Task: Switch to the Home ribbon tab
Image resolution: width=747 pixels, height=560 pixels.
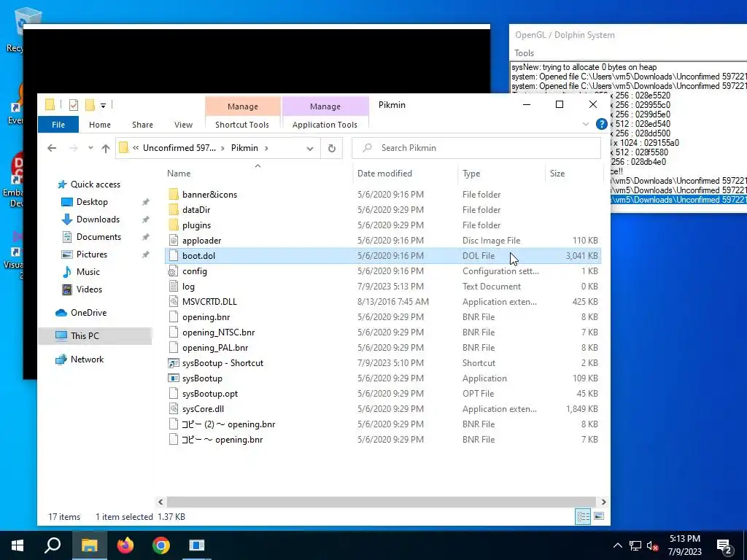Action: [x=99, y=125]
